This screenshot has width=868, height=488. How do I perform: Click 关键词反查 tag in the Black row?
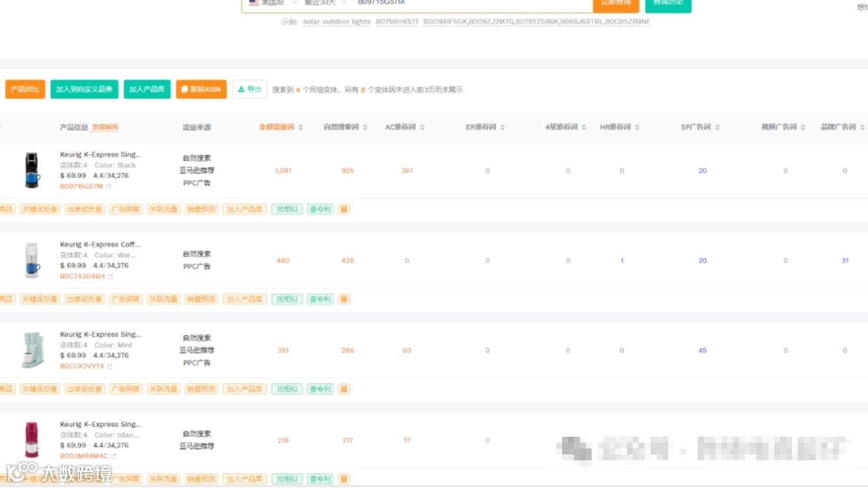point(39,209)
